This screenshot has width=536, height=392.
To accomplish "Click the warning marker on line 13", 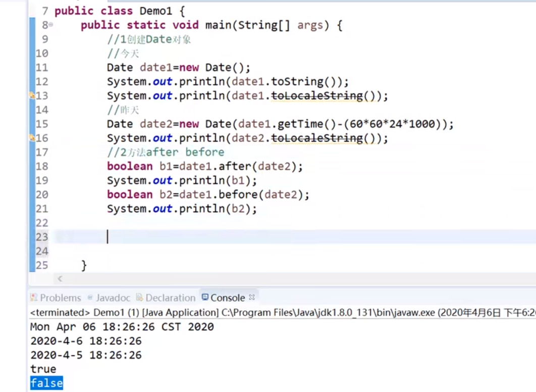I will 32,95.
